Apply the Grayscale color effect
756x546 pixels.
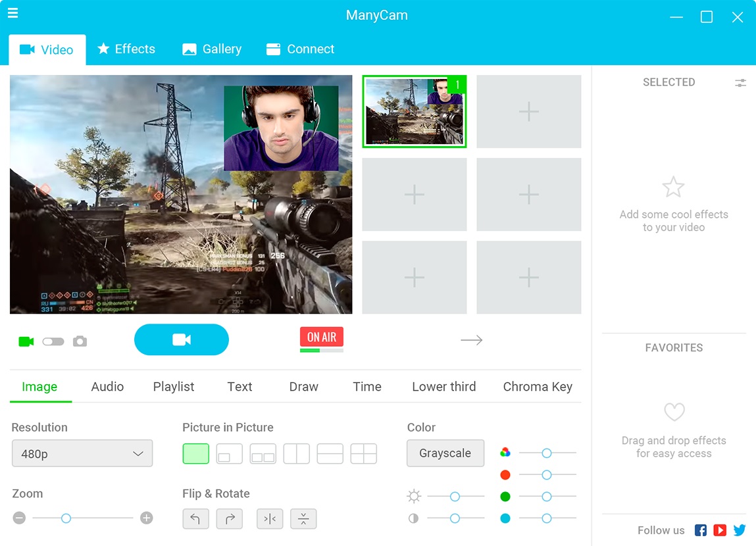coord(445,453)
